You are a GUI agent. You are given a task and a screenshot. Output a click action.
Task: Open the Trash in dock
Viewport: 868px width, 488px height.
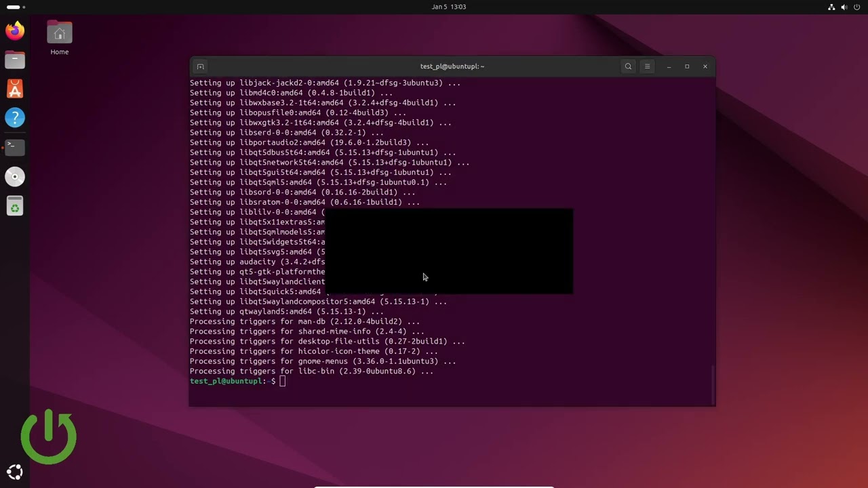(15, 206)
